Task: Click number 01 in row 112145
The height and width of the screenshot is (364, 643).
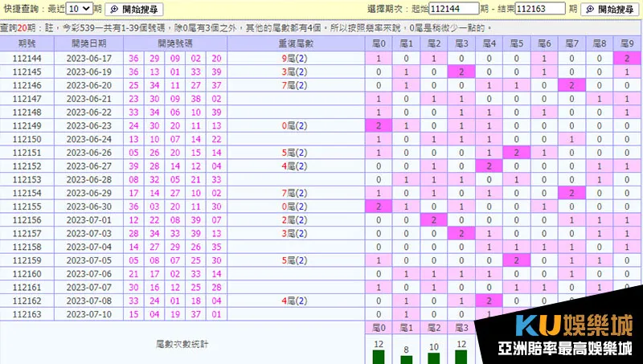Action: click(x=175, y=72)
